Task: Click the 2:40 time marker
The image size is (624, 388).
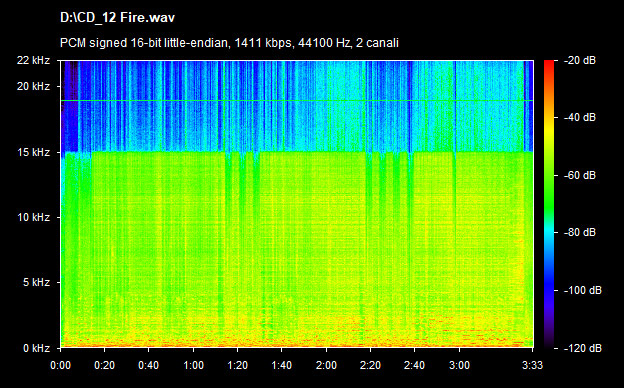Action: [x=415, y=365]
